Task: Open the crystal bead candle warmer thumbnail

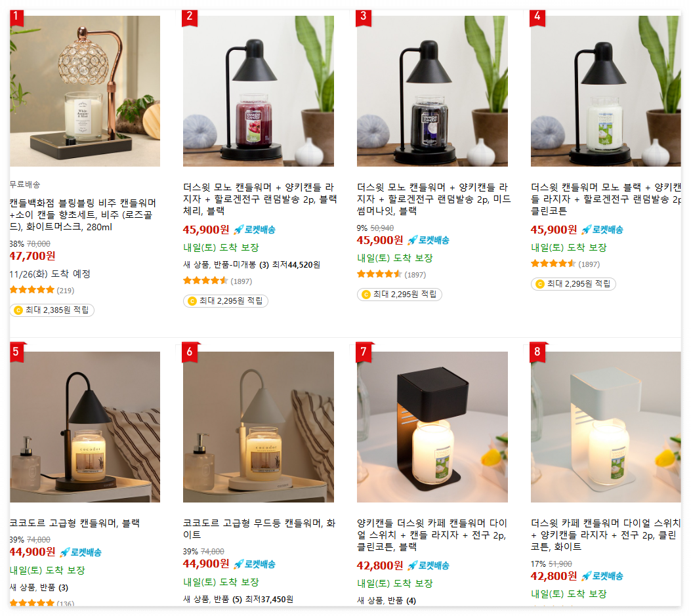Action: tap(85, 91)
